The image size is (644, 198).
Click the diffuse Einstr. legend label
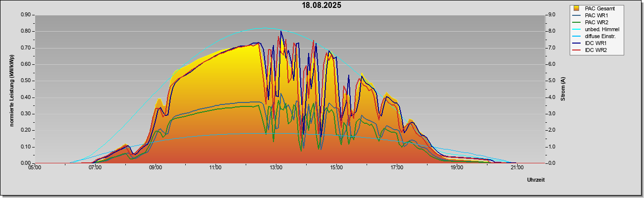pos(601,36)
